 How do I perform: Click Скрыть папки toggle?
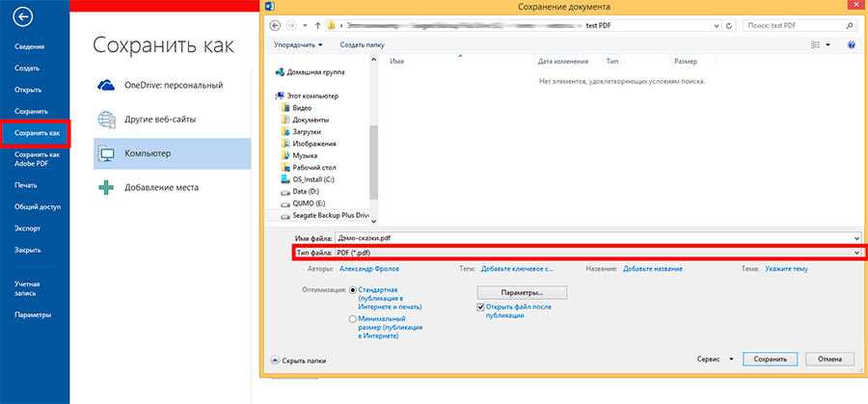(x=298, y=361)
